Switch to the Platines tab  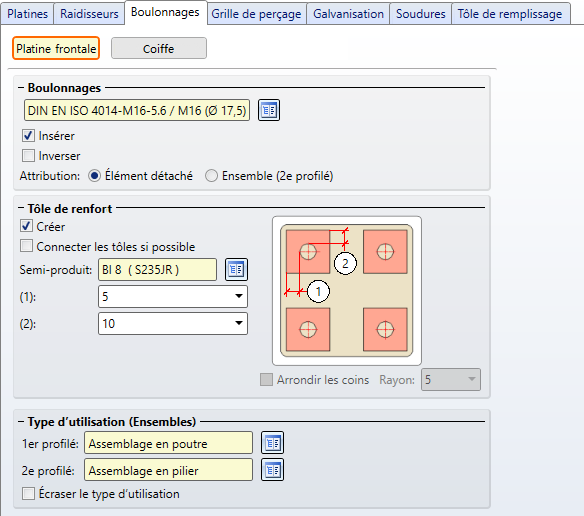coord(27,14)
